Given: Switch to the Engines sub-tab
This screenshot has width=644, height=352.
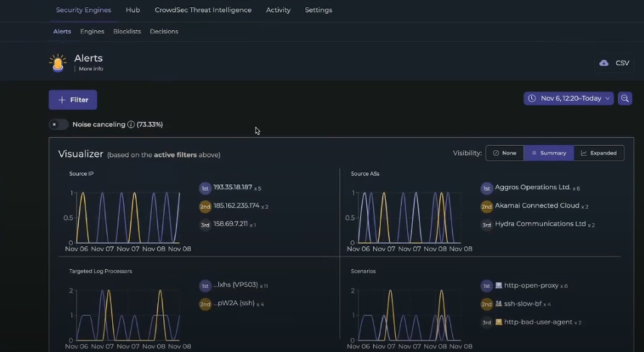Looking at the screenshot, I should click(92, 31).
